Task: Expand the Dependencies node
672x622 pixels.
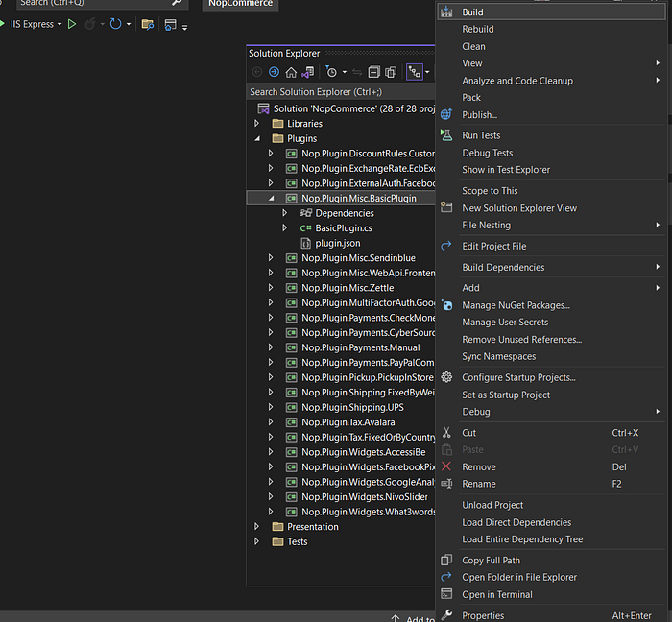Action: (x=284, y=213)
